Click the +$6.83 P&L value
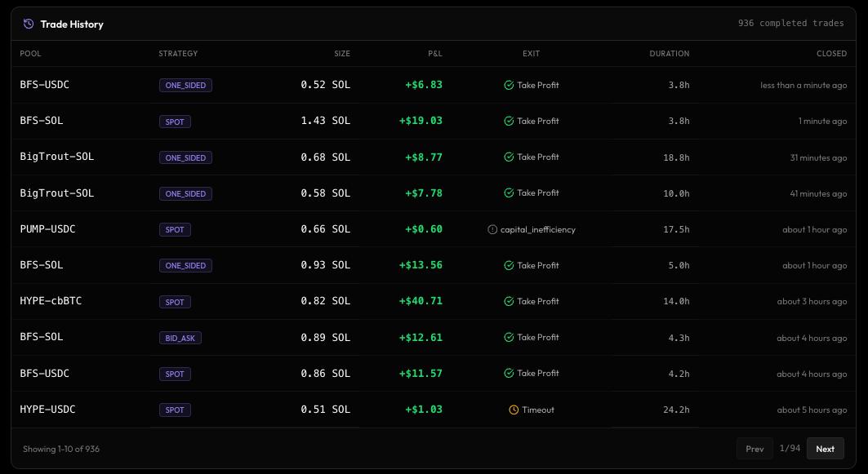This screenshot has height=474, width=868. point(424,85)
